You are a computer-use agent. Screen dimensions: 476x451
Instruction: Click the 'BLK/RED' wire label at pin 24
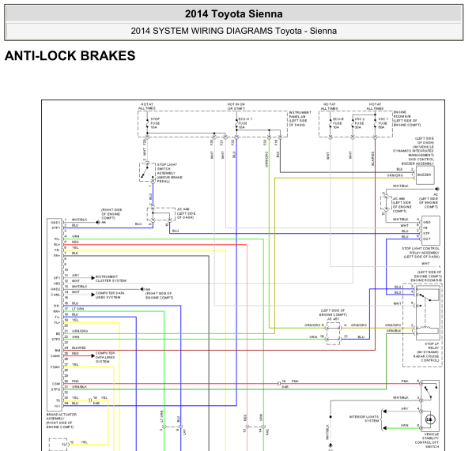click(79, 348)
